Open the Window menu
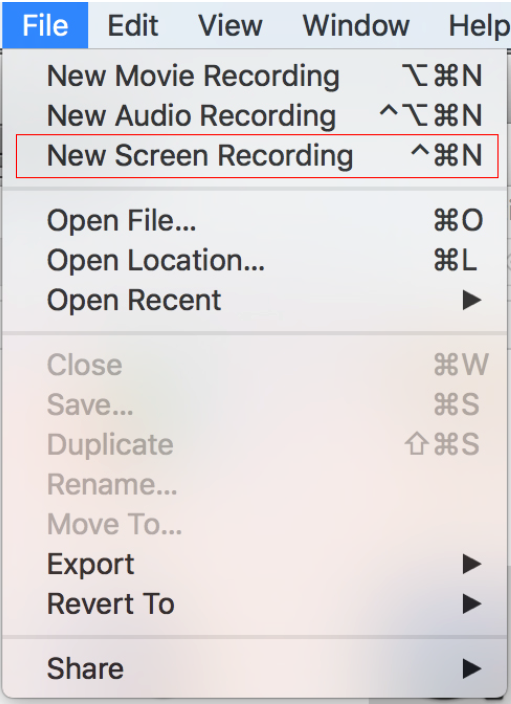 (356, 25)
